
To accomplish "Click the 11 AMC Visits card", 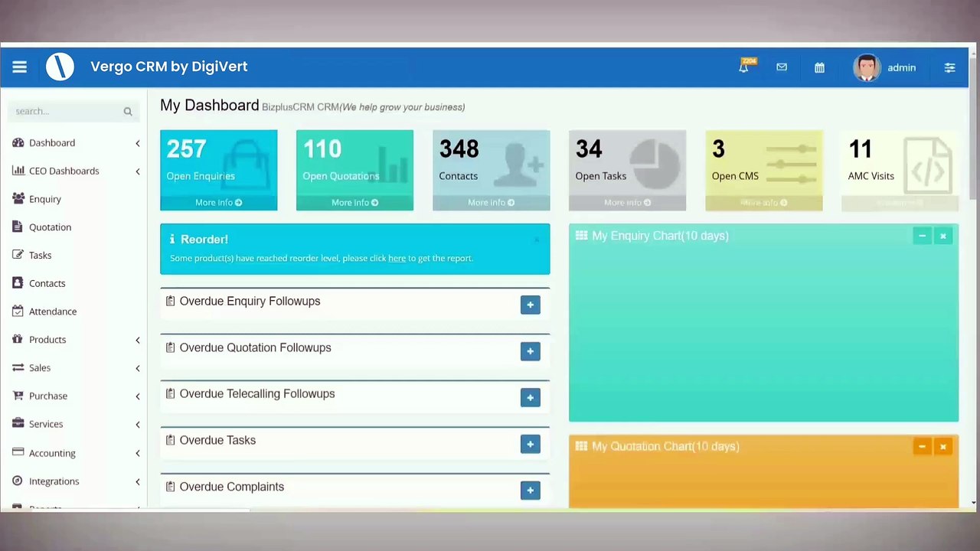I will 900,170.
